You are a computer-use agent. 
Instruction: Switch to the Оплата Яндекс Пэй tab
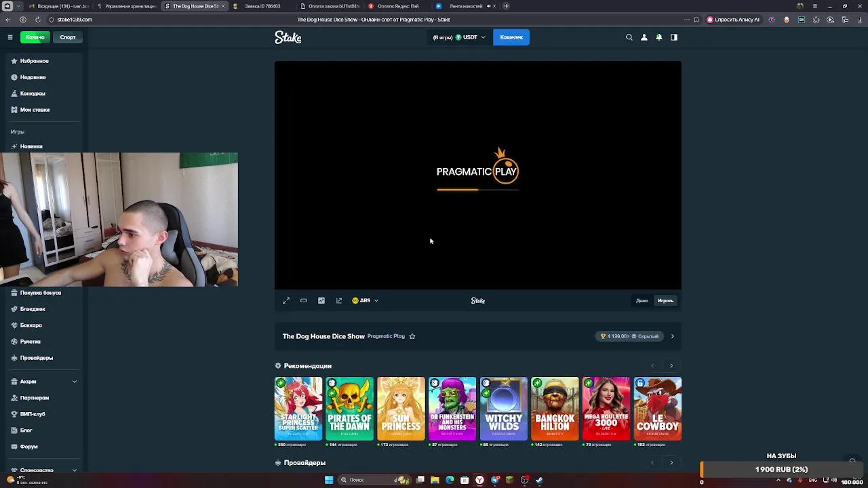397,6
